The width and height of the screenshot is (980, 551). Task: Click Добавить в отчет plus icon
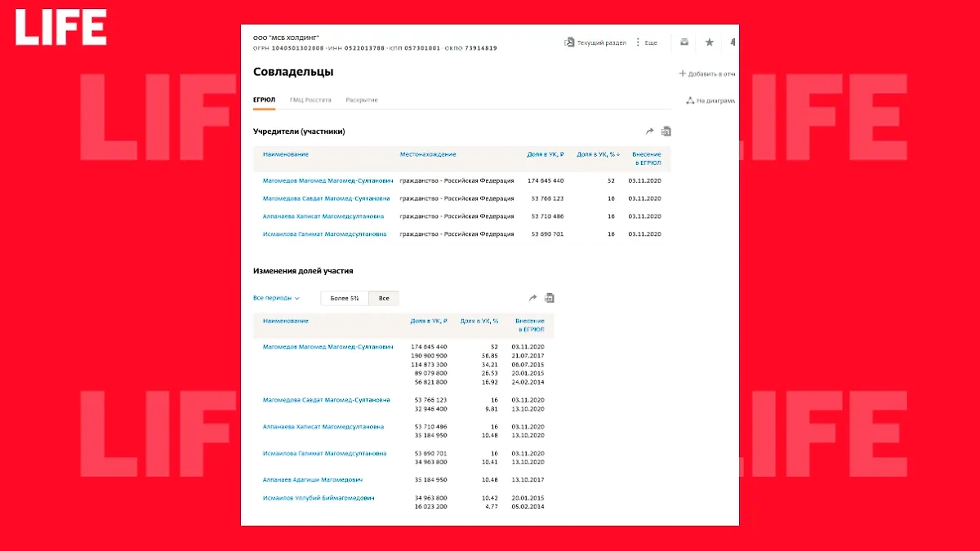coord(683,73)
